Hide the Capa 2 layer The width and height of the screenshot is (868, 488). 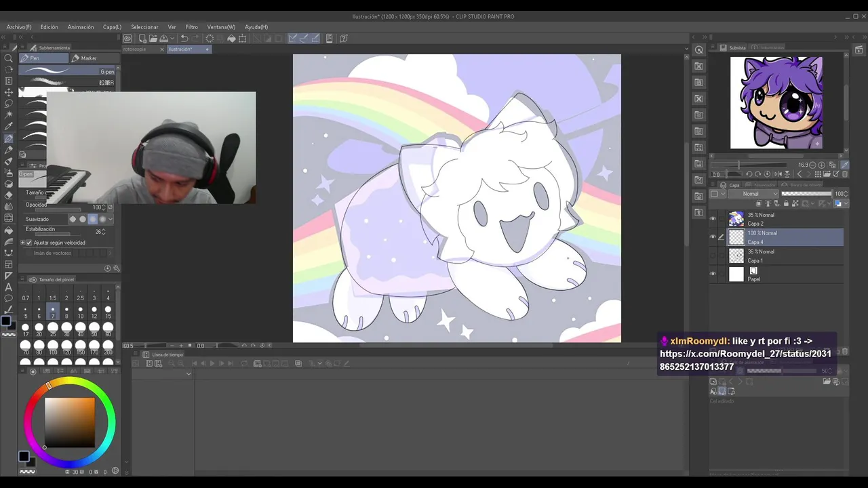713,219
